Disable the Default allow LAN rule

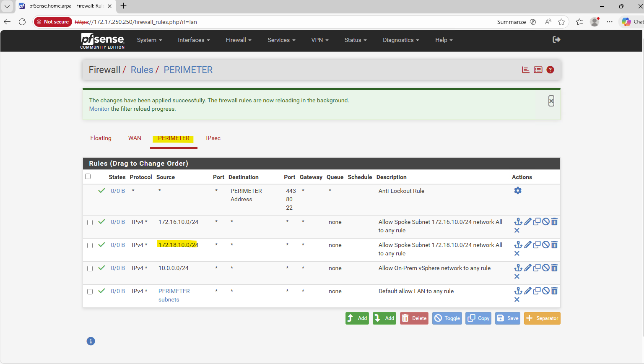[545, 291]
